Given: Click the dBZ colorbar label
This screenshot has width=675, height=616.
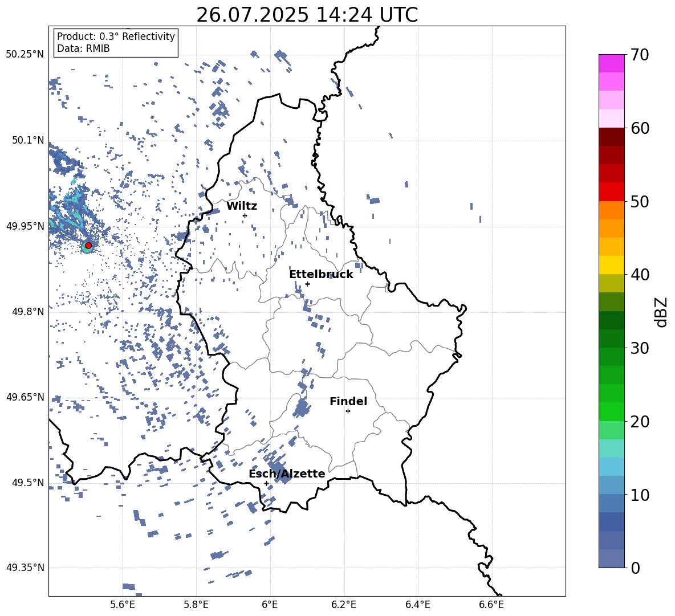Looking at the screenshot, I should 662,312.
